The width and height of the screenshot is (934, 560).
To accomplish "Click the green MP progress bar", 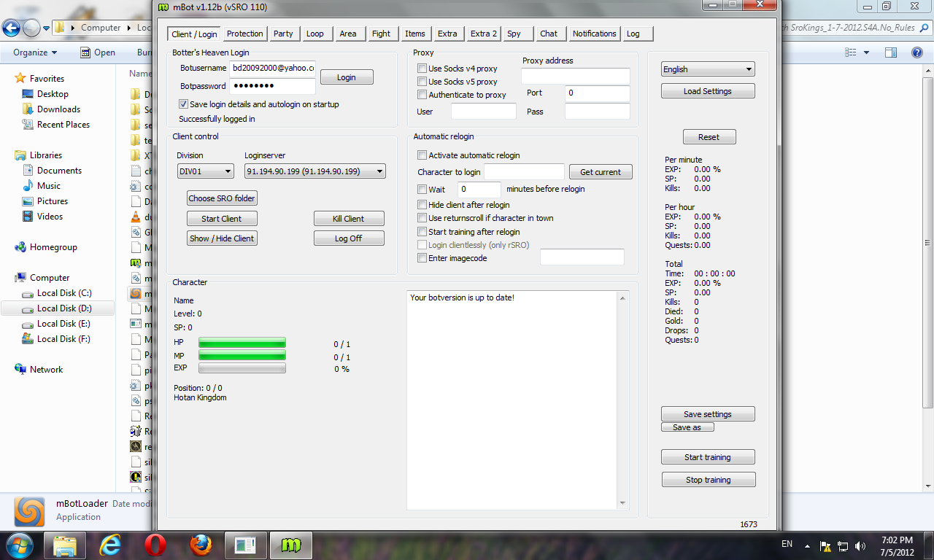I will (x=242, y=356).
